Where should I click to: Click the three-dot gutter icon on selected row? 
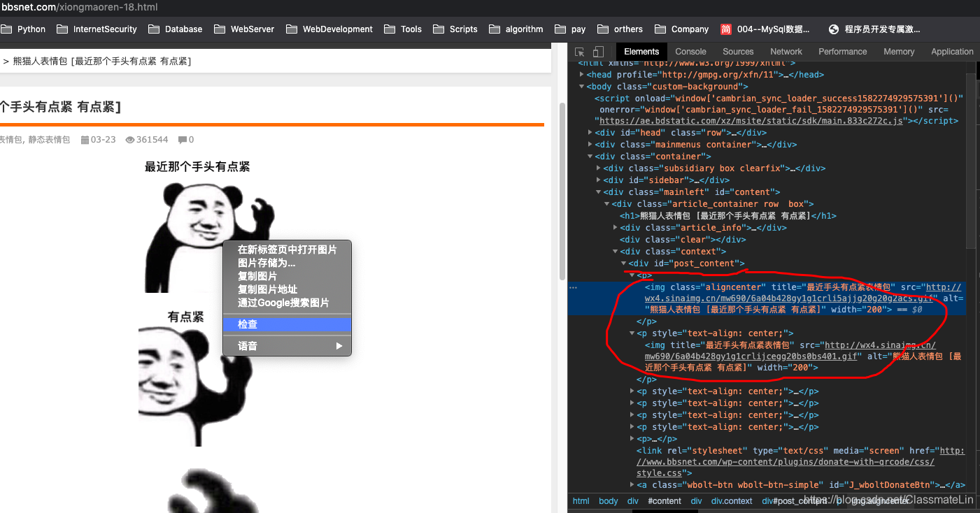[x=573, y=287]
